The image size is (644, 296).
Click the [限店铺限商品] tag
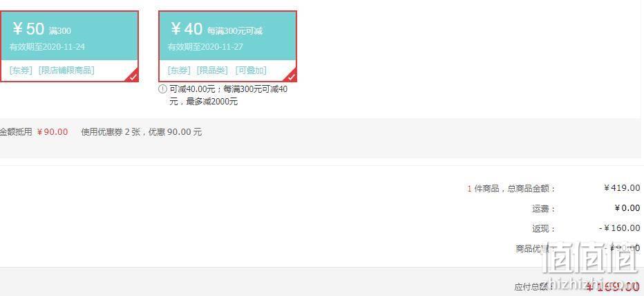pos(66,71)
